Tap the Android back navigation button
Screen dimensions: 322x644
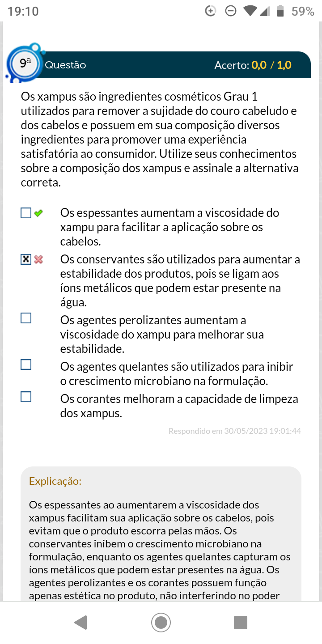(81, 622)
